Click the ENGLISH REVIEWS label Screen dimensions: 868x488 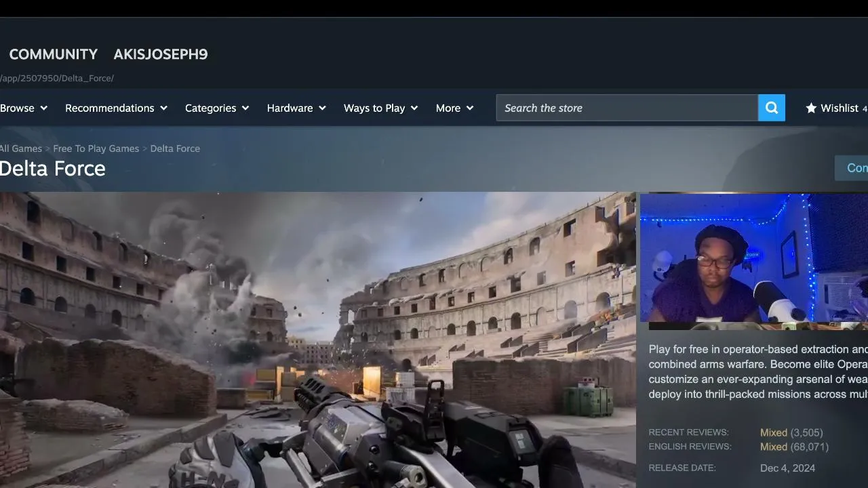coord(690,447)
